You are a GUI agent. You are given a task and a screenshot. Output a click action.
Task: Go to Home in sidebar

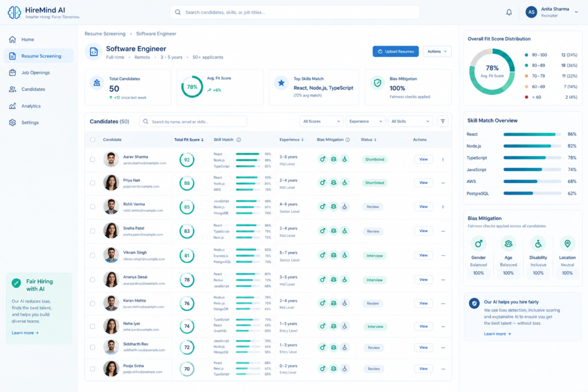pyautogui.click(x=38, y=40)
